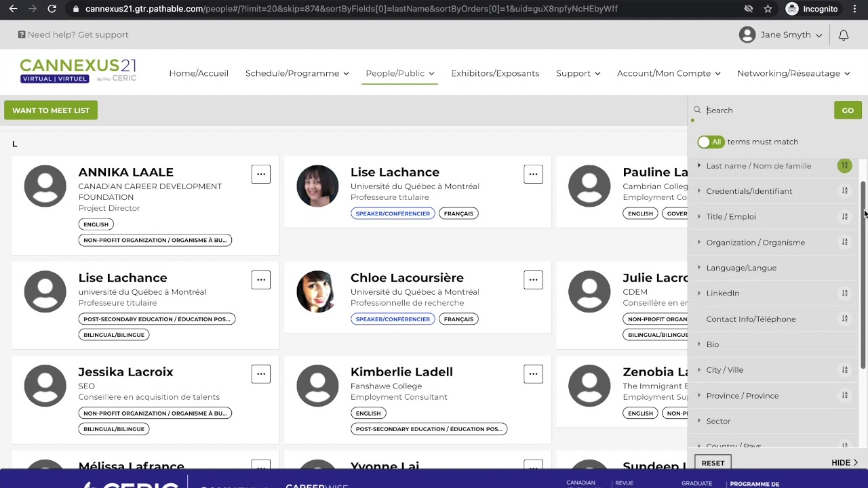Click Jessika Lacroix name
The height and width of the screenshot is (488, 868).
coord(125,371)
